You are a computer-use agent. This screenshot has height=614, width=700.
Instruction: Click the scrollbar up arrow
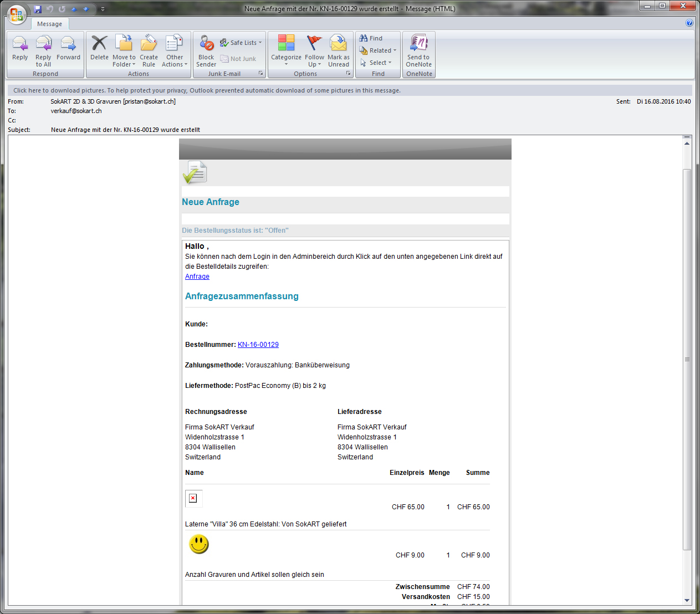tap(687, 144)
